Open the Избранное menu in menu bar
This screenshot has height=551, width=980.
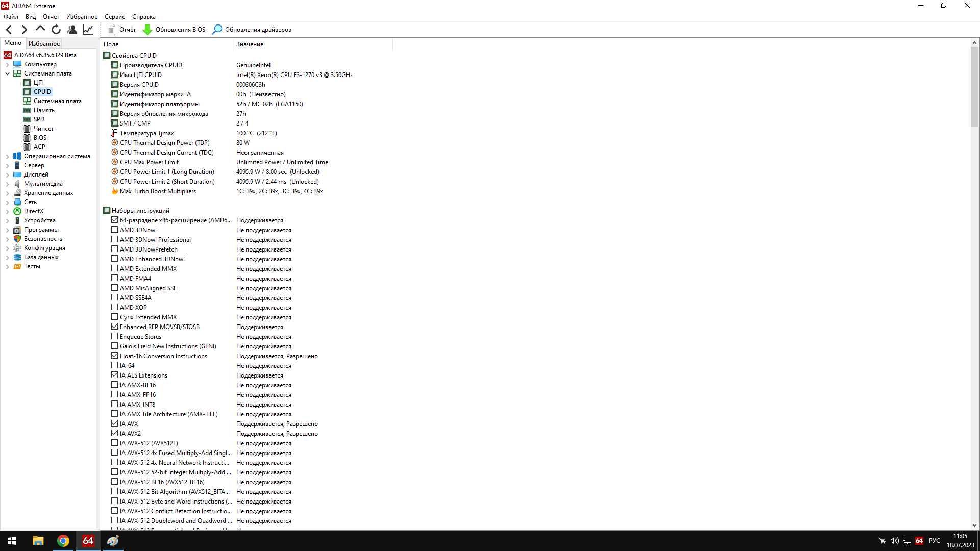[x=82, y=17]
